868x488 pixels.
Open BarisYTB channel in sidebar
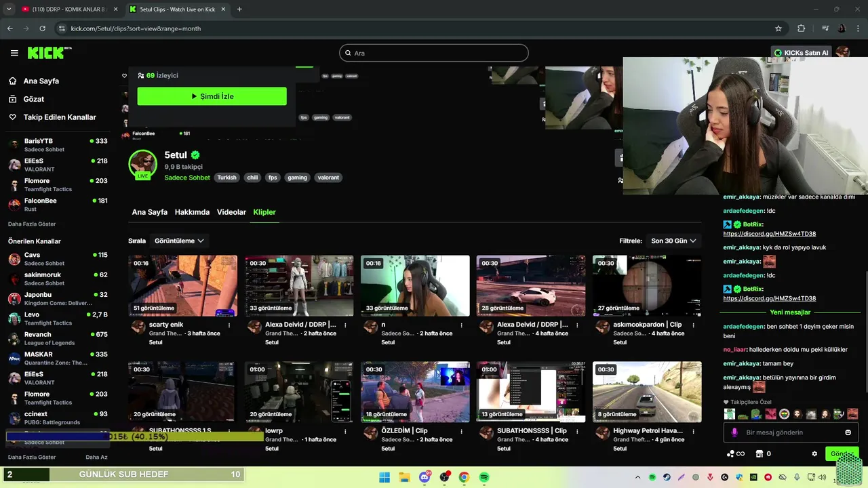tap(57, 145)
